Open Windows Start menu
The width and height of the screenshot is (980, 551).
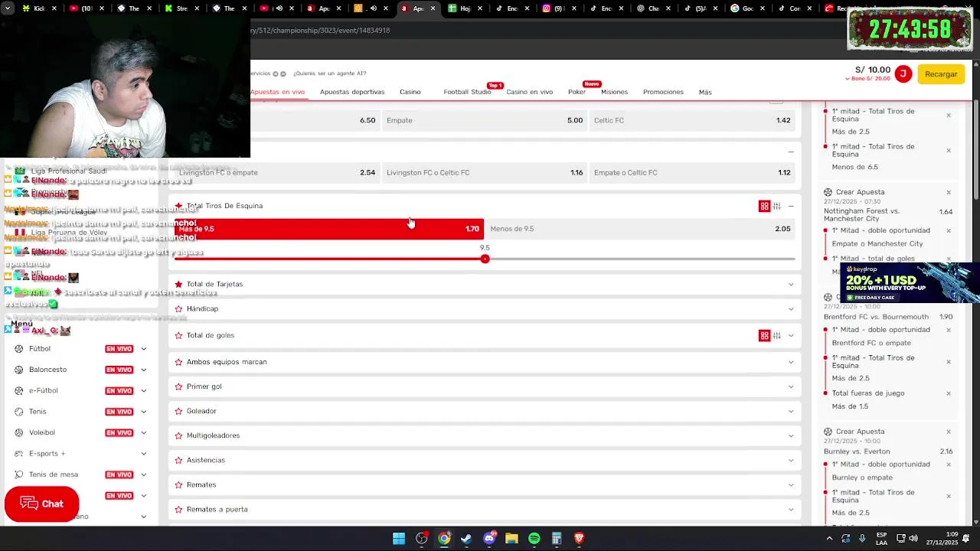tap(399, 539)
